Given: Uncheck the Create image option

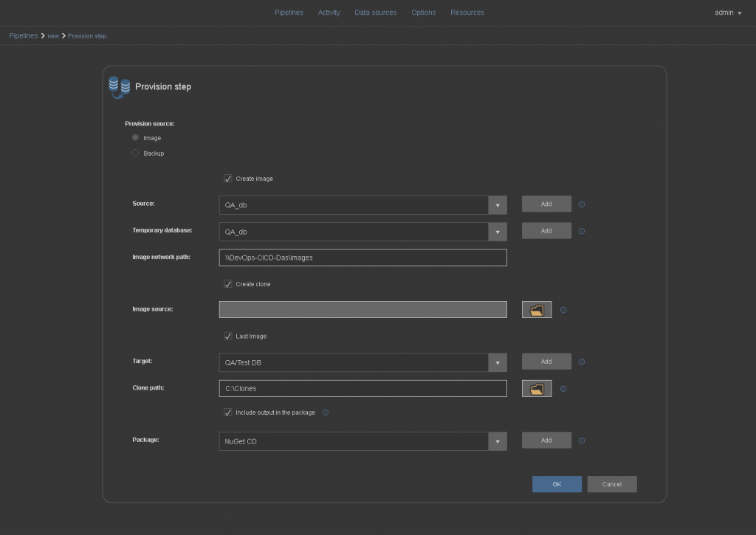Looking at the screenshot, I should pyautogui.click(x=227, y=178).
